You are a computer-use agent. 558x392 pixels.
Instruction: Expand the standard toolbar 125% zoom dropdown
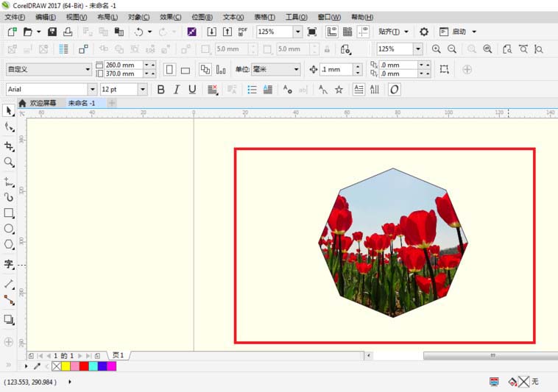click(297, 32)
